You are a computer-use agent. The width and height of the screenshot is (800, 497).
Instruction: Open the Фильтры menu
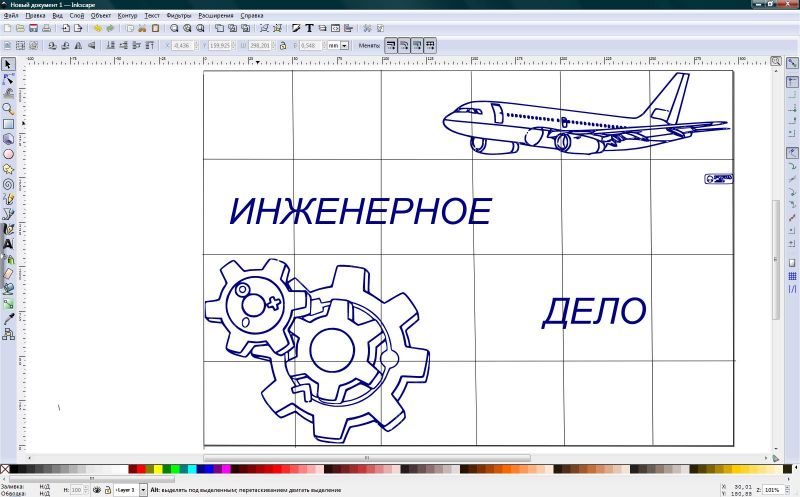[179, 16]
